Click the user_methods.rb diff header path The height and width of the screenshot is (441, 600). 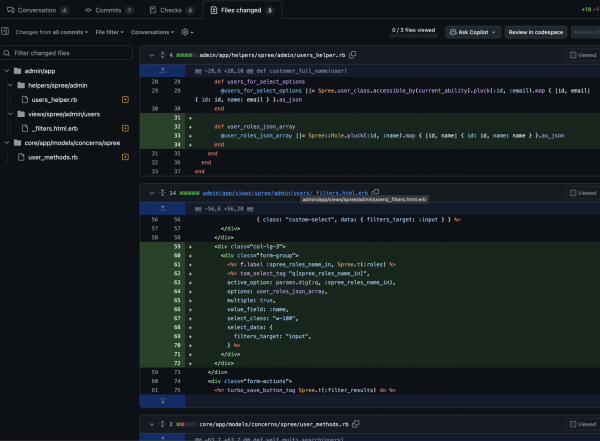point(274,424)
